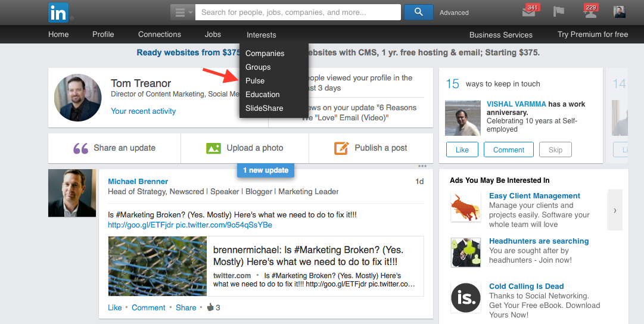Image resolution: width=644 pixels, height=324 pixels.
Task: Click the ads panel next arrow
Action: (x=615, y=210)
